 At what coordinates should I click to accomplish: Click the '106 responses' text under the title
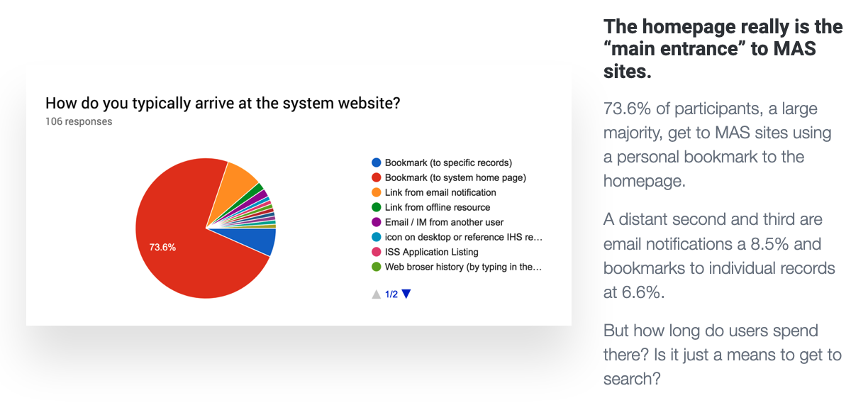pos(79,121)
